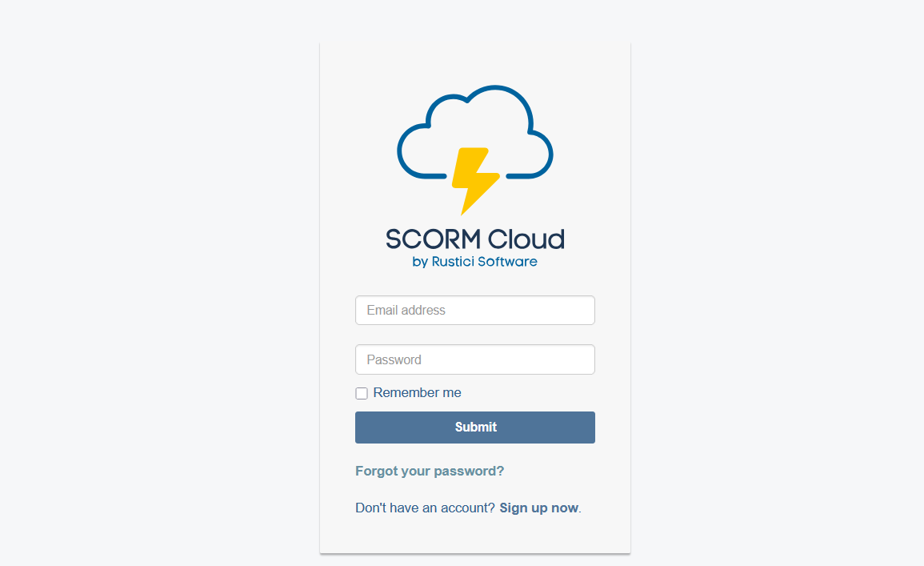Click the 'Don't have an account?' text
924x566 pixels.
tap(425, 508)
